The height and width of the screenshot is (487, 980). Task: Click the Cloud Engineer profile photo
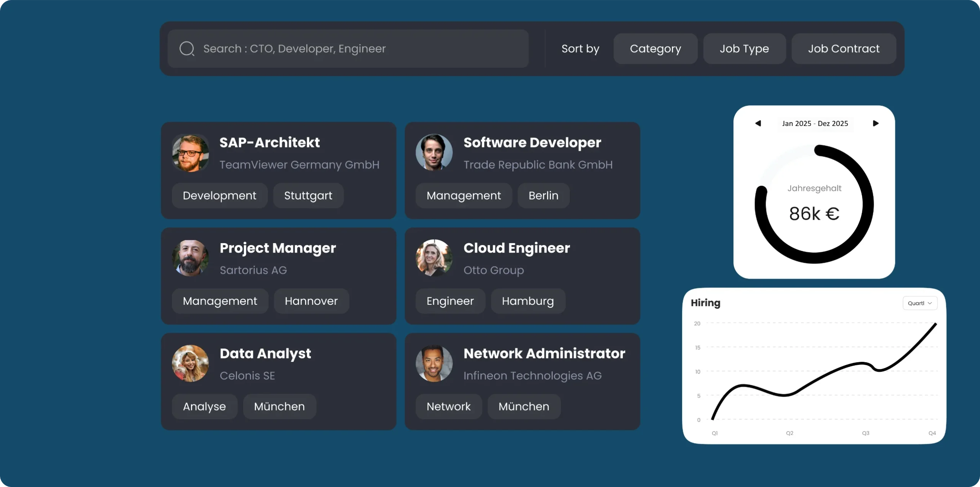(434, 258)
